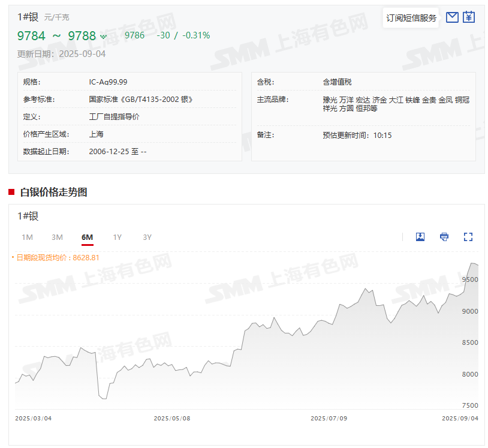The image size is (488, 448).
Task: Choose the 6M chart period
Action: pyautogui.click(x=87, y=237)
